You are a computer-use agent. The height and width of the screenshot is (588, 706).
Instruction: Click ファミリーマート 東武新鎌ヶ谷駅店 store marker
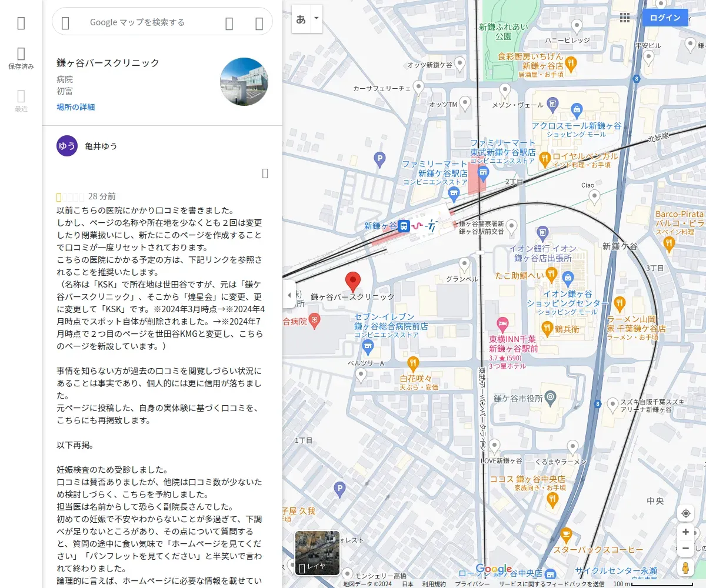(484, 173)
